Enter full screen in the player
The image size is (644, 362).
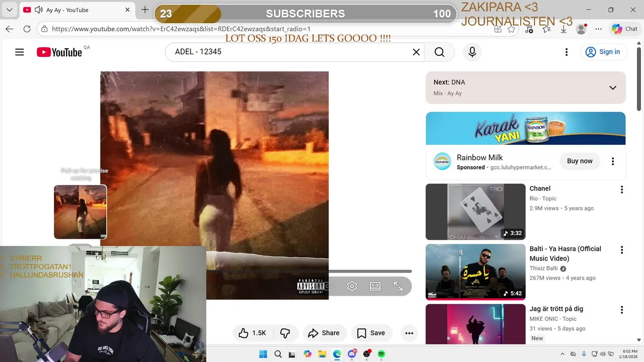click(398, 286)
